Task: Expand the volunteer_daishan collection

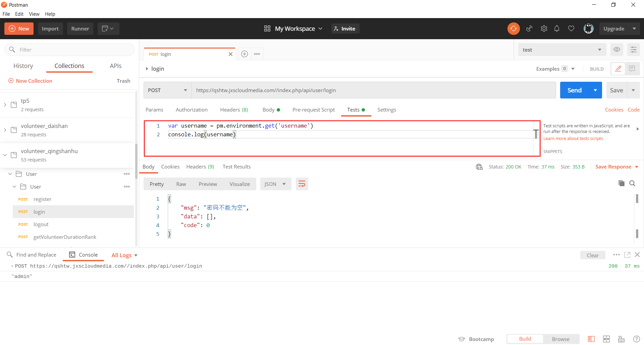Action: [x=5, y=130]
